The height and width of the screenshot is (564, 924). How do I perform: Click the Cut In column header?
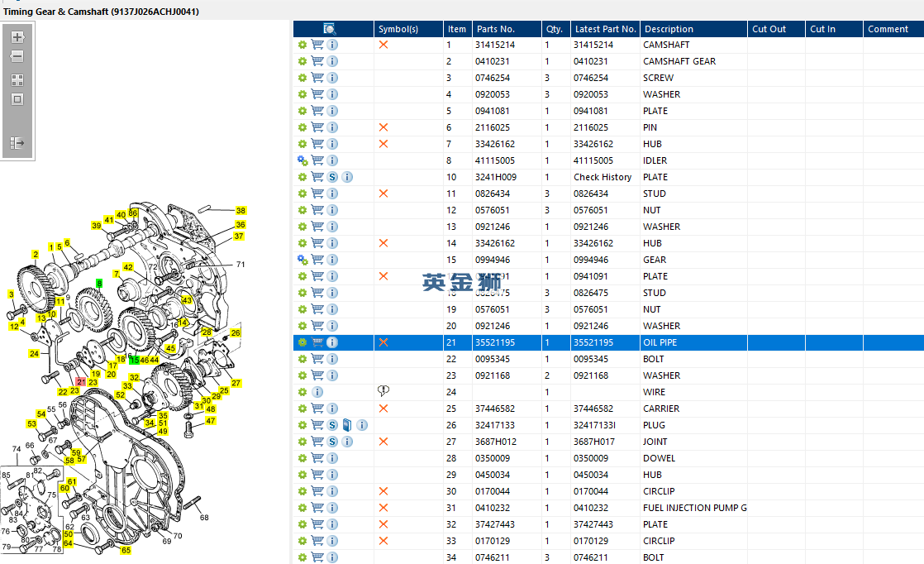point(834,29)
